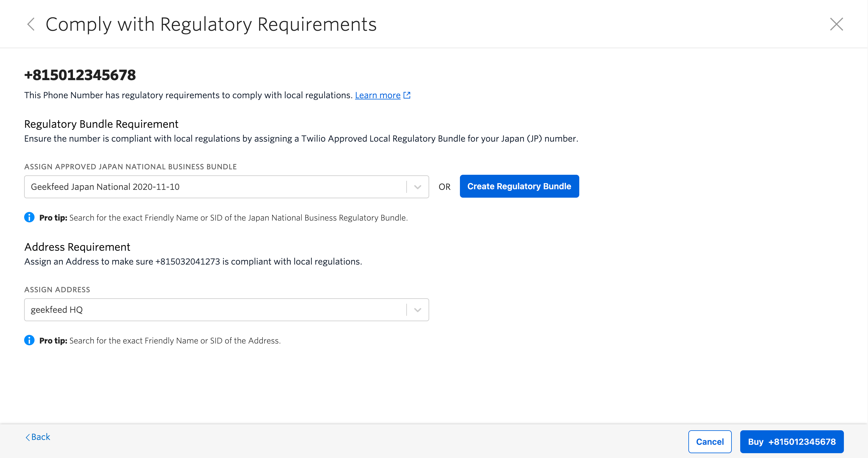The image size is (868, 458).
Task: Click the Assign Address field label
Action: pyautogui.click(x=57, y=290)
